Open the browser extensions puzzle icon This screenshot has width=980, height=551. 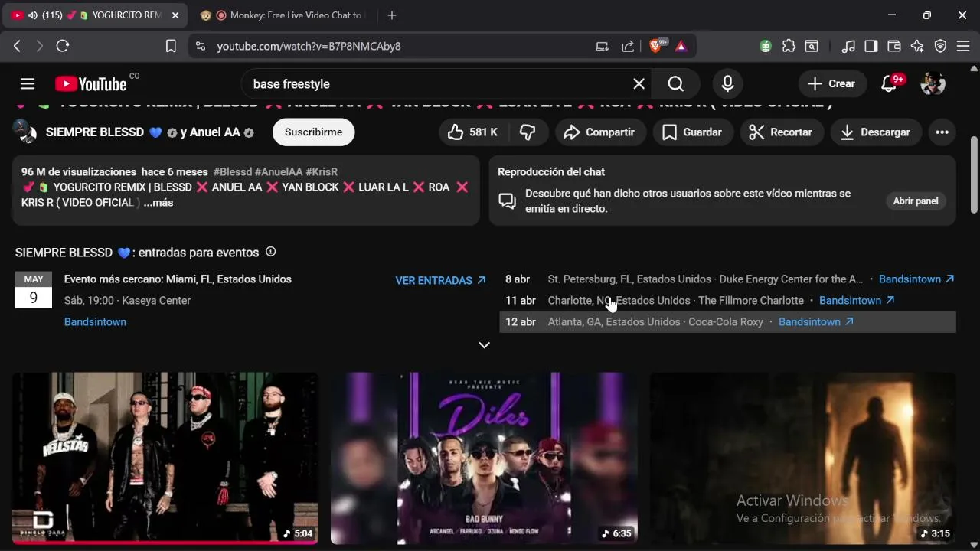tap(789, 46)
